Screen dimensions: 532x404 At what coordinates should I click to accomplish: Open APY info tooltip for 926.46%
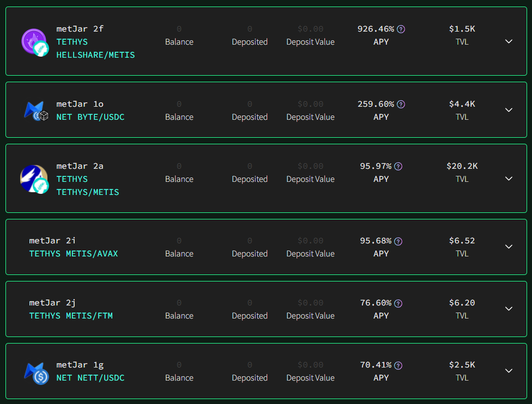(x=401, y=29)
